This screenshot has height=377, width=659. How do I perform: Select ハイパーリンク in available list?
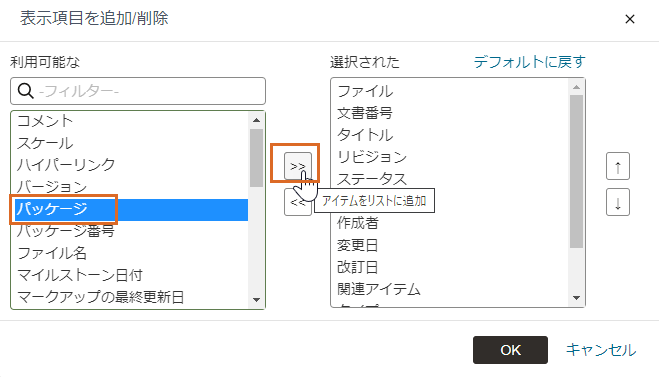pos(131,165)
